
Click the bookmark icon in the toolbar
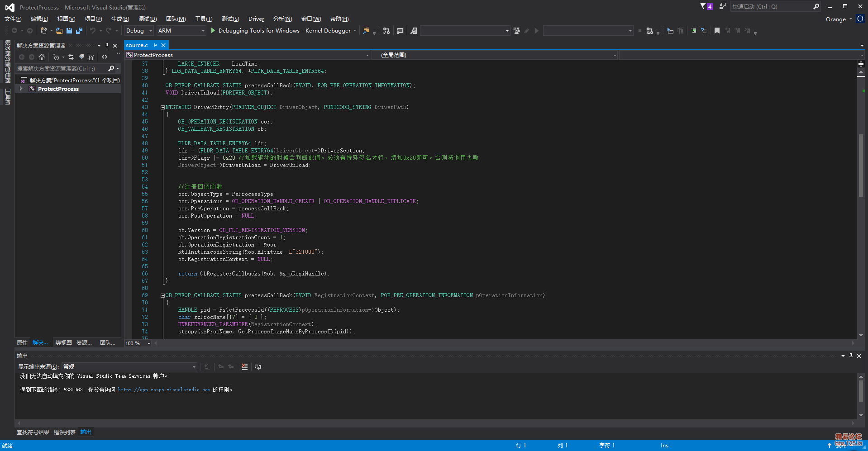coord(717,31)
